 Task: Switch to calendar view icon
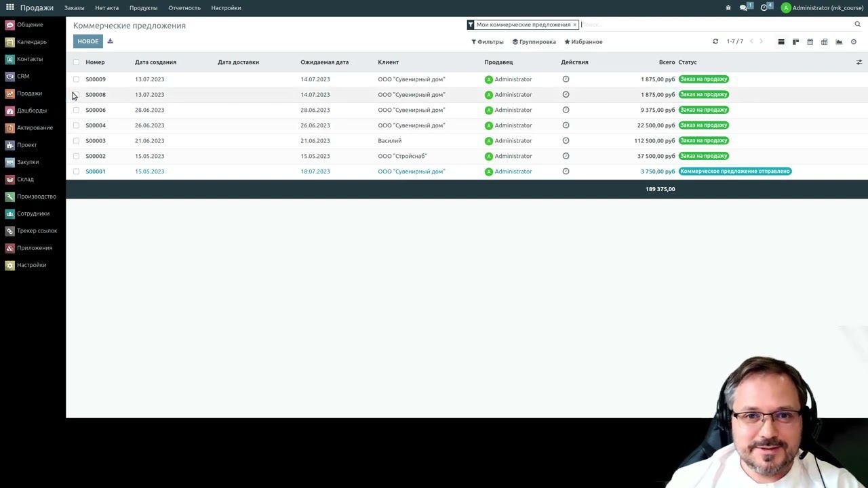(x=810, y=41)
